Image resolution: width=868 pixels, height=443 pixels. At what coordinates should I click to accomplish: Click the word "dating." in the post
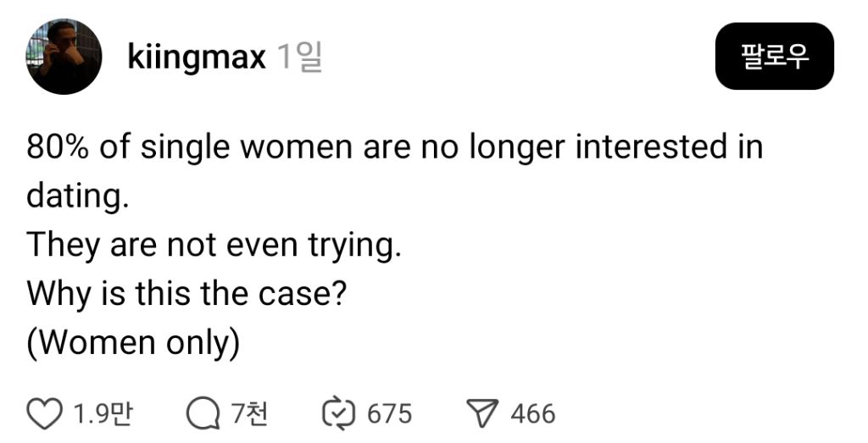coord(77,197)
